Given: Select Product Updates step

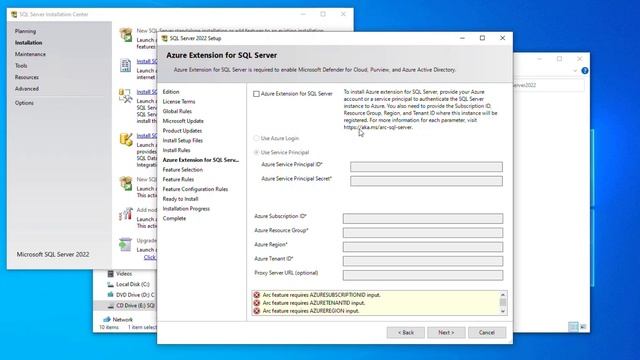Looking at the screenshot, I should 182,131.
